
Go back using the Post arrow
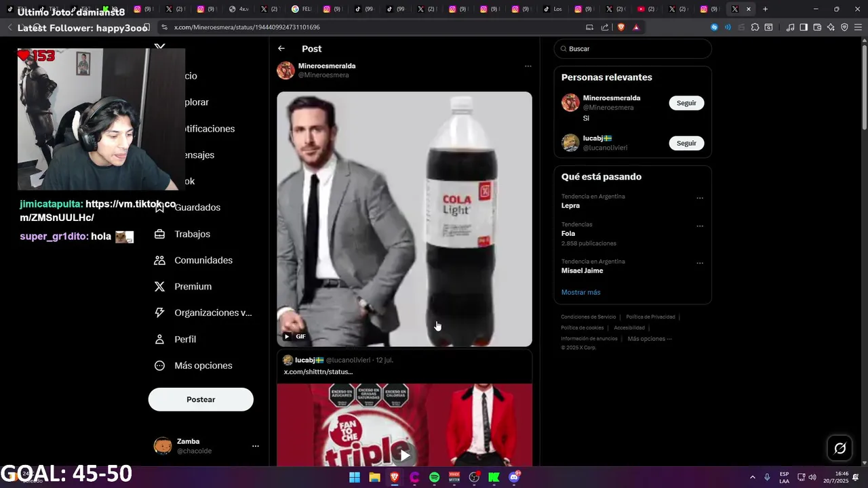[x=281, y=49]
